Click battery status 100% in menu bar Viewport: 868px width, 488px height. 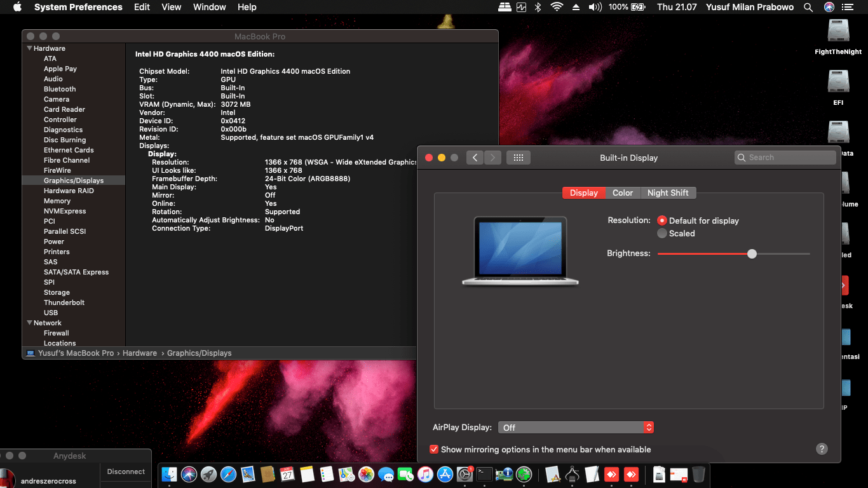[627, 7]
